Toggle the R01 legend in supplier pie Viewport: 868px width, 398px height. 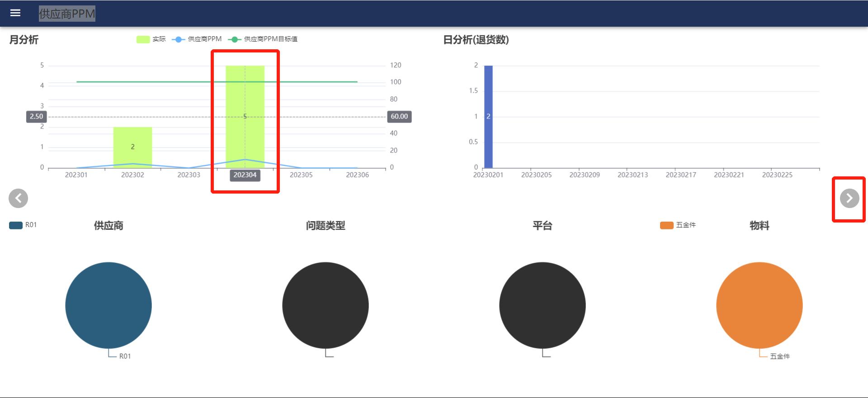(x=23, y=225)
